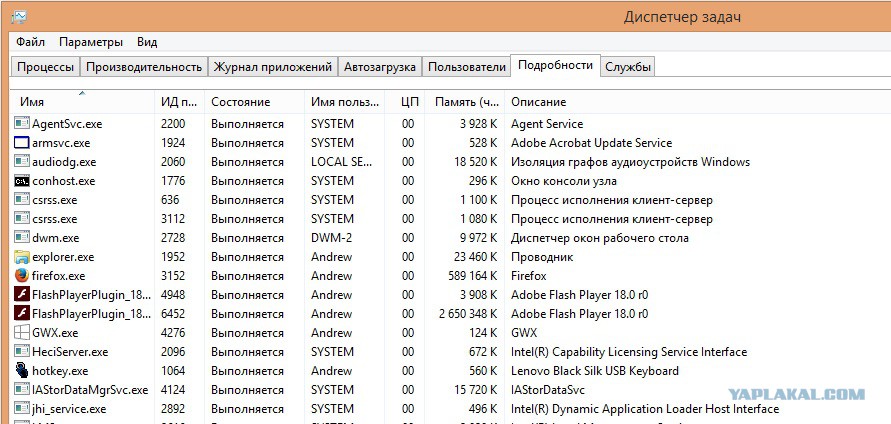Select the hotkey.exe process name
The height and width of the screenshot is (424, 891).
60,371
